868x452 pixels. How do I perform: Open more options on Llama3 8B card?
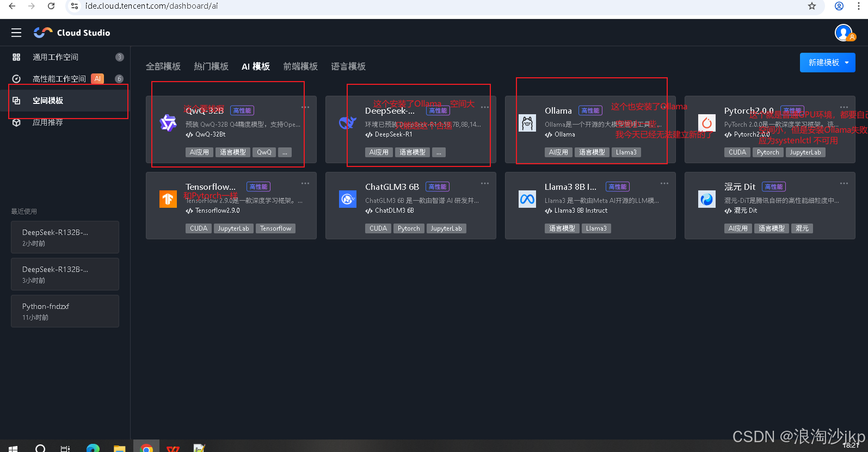click(664, 183)
